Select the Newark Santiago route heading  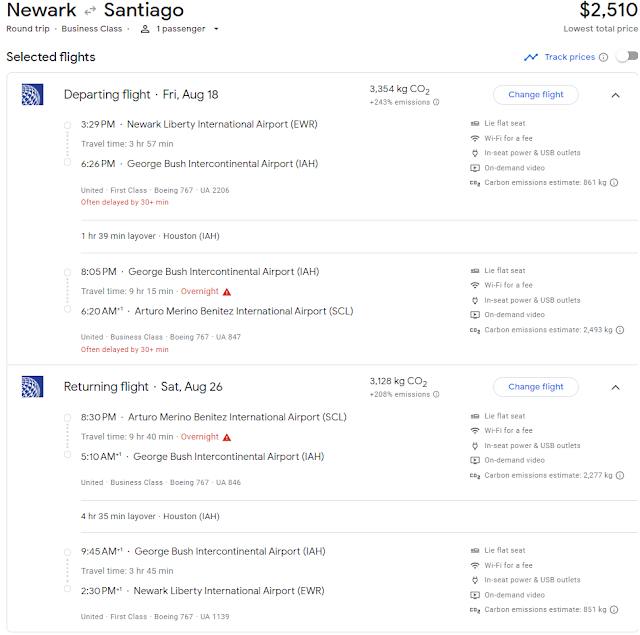(x=95, y=10)
